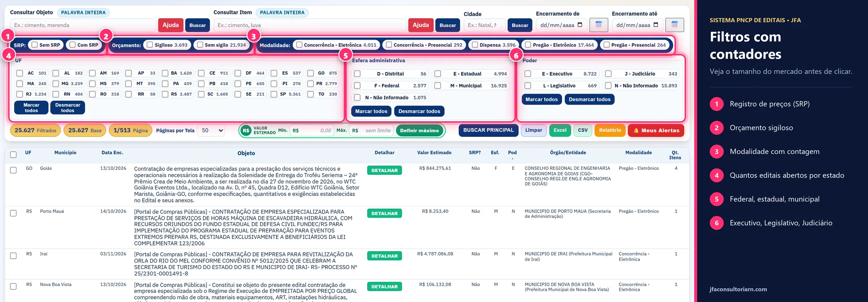Viewport: 868px width, 302px height.
Task: Select the Iraí row checkbox
Action: (x=13, y=256)
